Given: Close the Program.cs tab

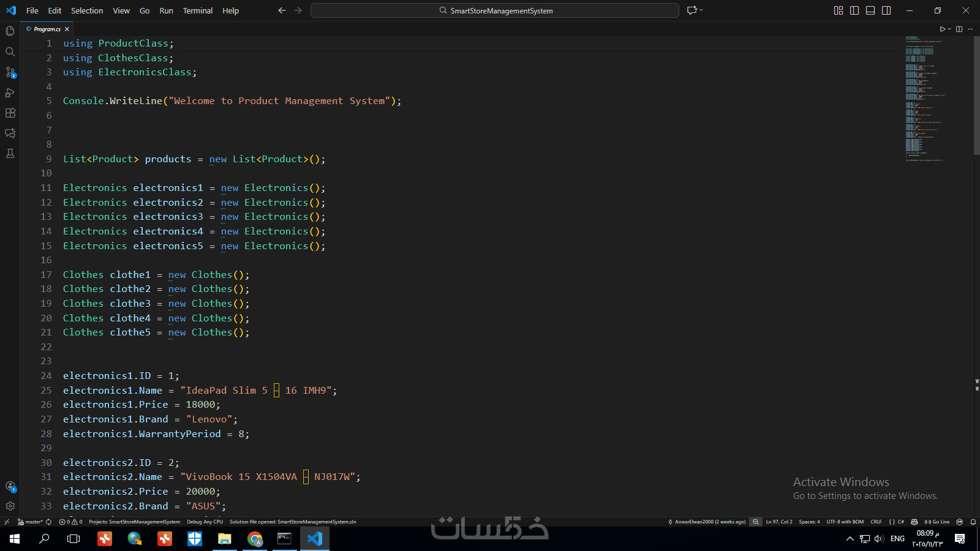Looking at the screenshot, I should (x=67, y=29).
